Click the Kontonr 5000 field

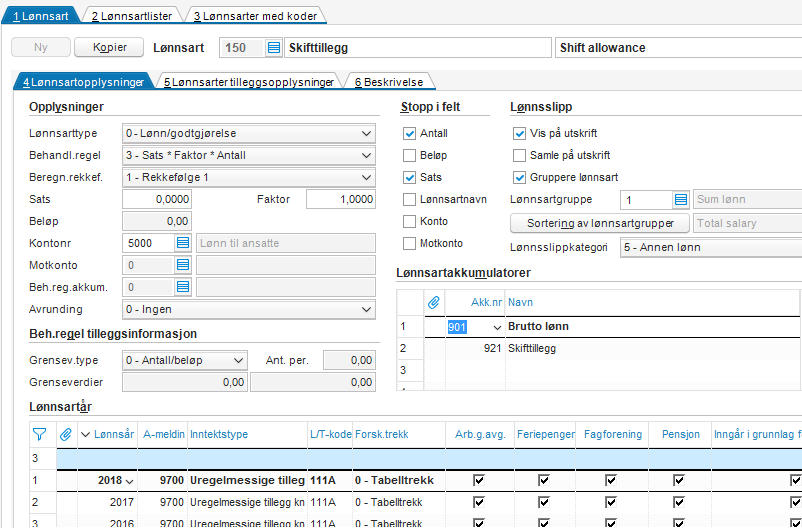pos(149,243)
